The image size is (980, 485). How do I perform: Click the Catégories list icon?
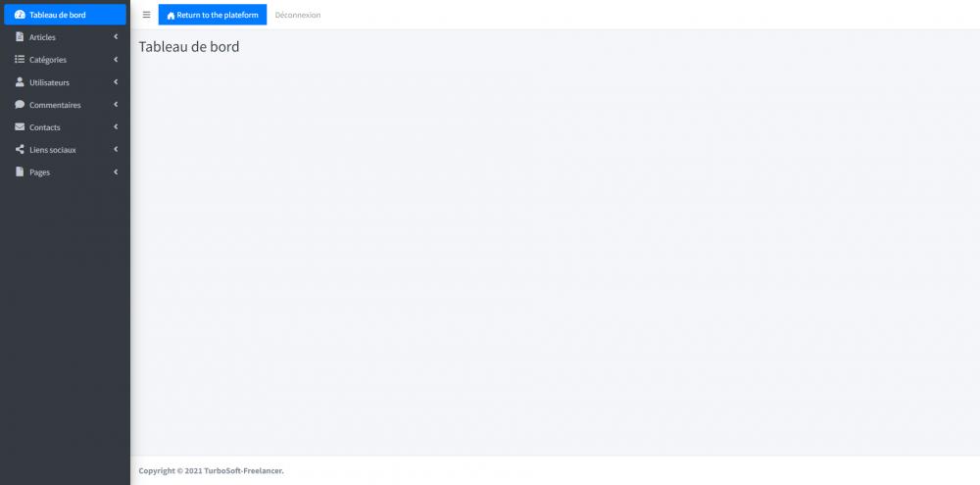(20, 60)
